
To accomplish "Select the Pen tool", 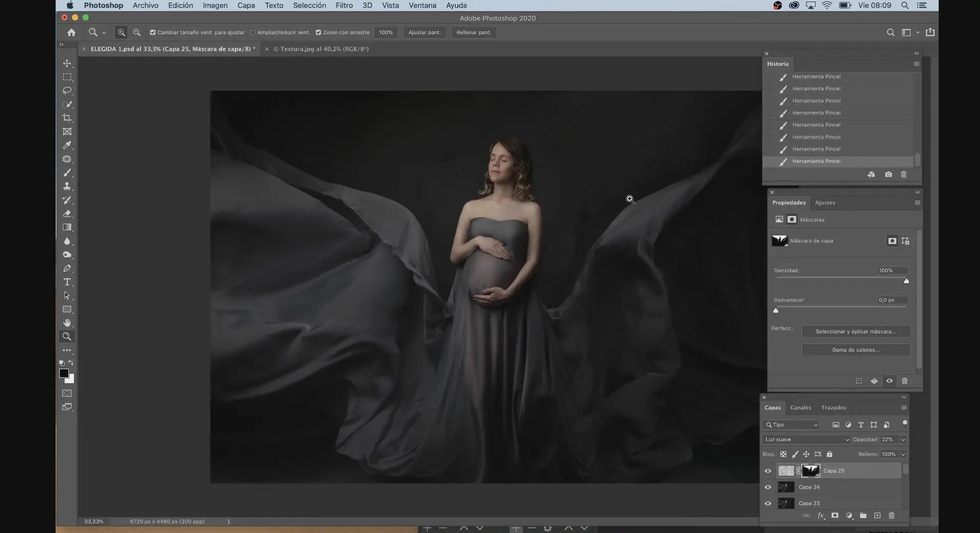I will 67,269.
